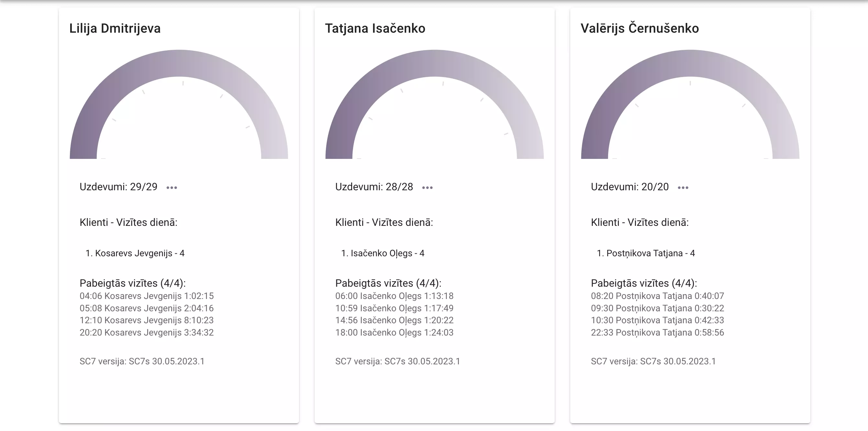Select the Valērijs Černušenko card title
868x431 pixels.
point(640,28)
